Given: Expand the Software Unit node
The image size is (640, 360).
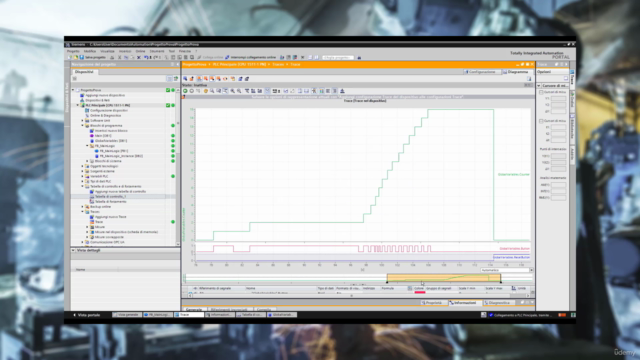Looking at the screenshot, I should (x=82, y=120).
